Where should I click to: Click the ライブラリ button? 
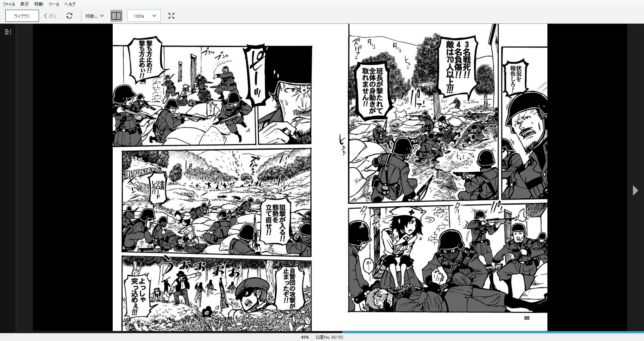22,16
